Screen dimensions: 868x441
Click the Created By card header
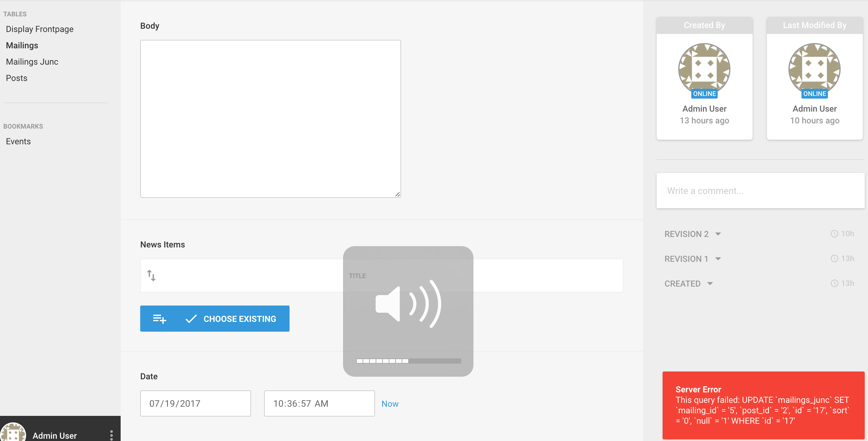pos(704,25)
